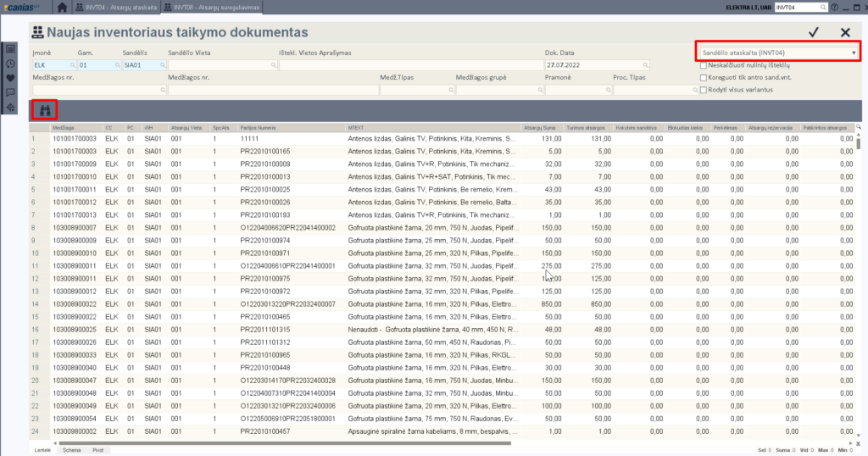Viewport: 868px width, 456px height.
Task: Switch to the Pivot tab
Action: [x=98, y=450]
